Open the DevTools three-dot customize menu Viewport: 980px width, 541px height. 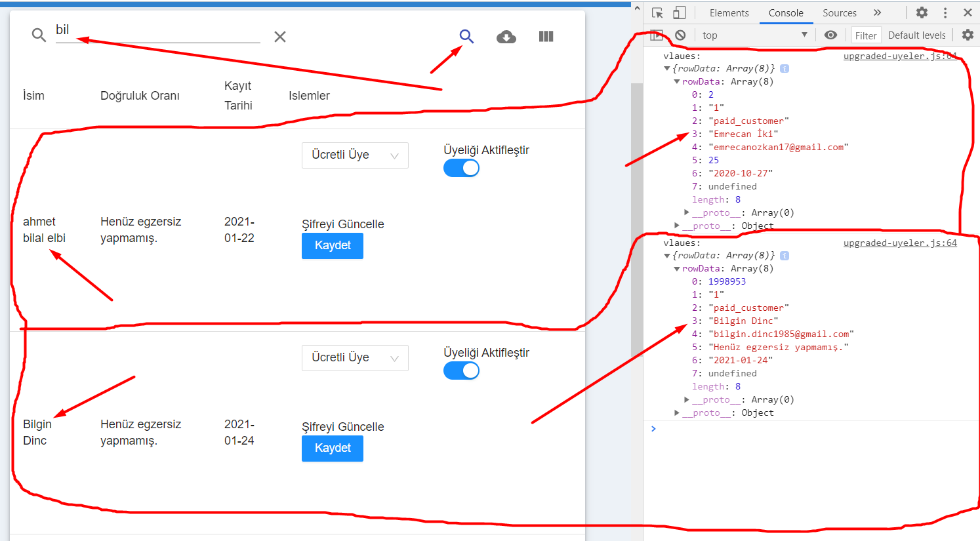(945, 12)
